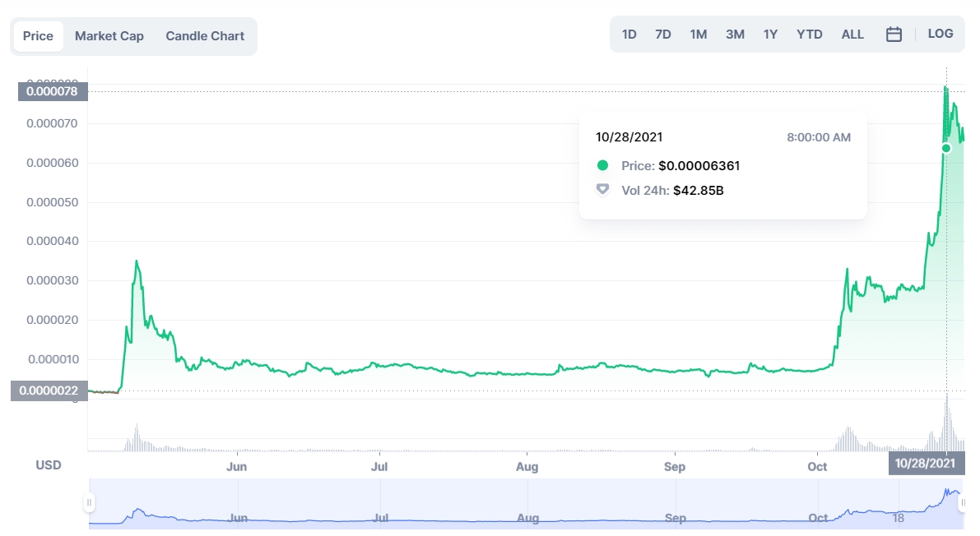980x536 pixels.
Task: Click the 0.0000022 low price label
Action: pyautogui.click(x=49, y=391)
